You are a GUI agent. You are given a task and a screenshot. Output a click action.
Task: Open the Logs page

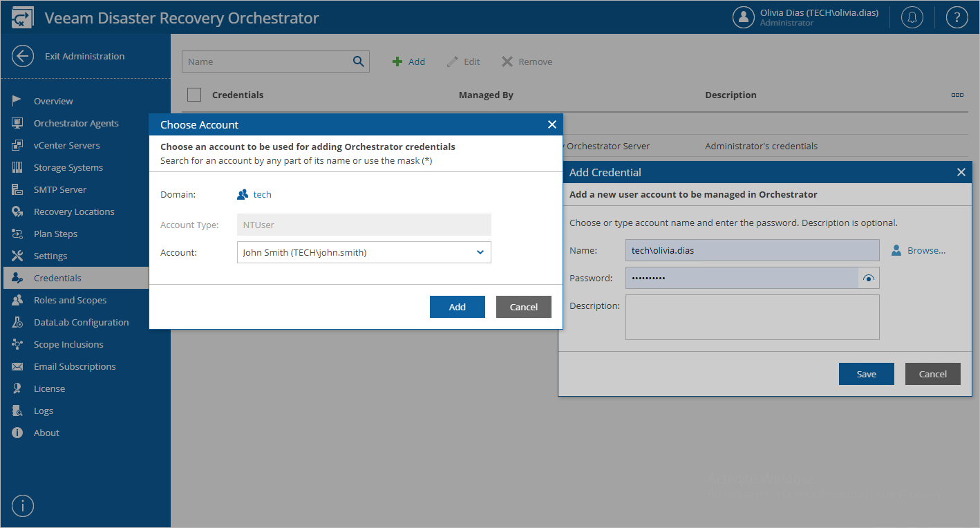(x=44, y=411)
